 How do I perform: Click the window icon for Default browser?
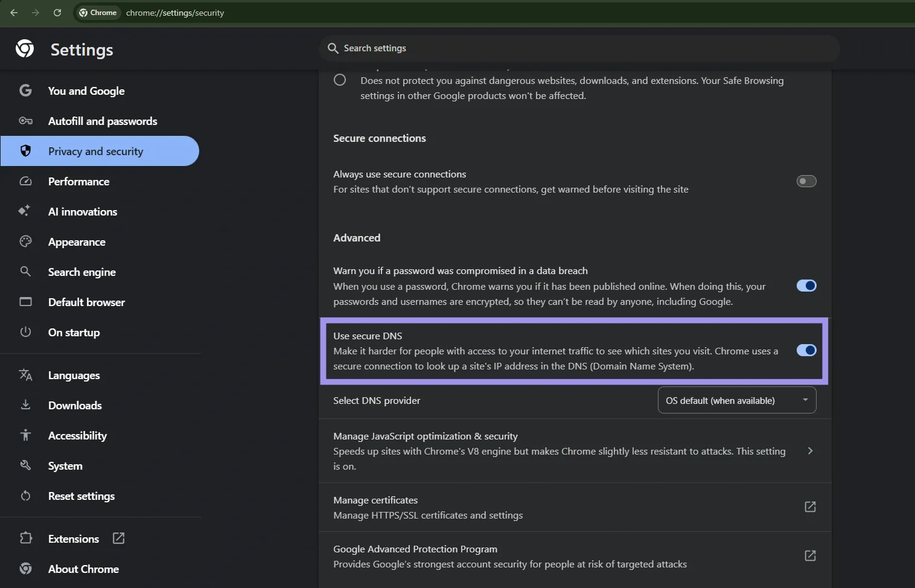pos(25,302)
